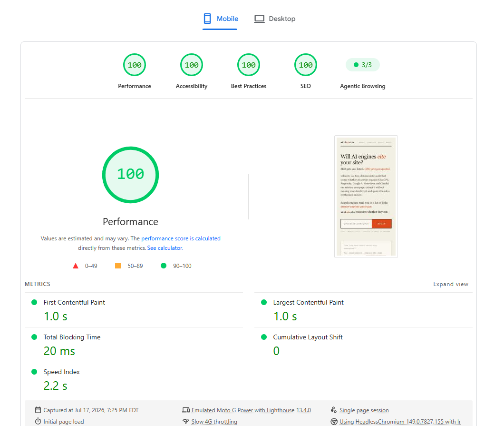Click the device icon beside Emulated Moto G Power
Image resolution: width=504 pixels, height=426 pixels.
tap(186, 410)
